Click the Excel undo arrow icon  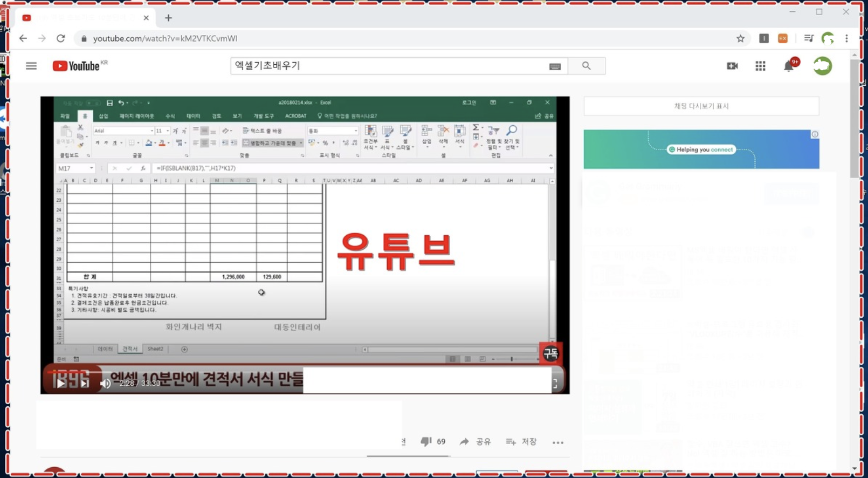(121, 103)
